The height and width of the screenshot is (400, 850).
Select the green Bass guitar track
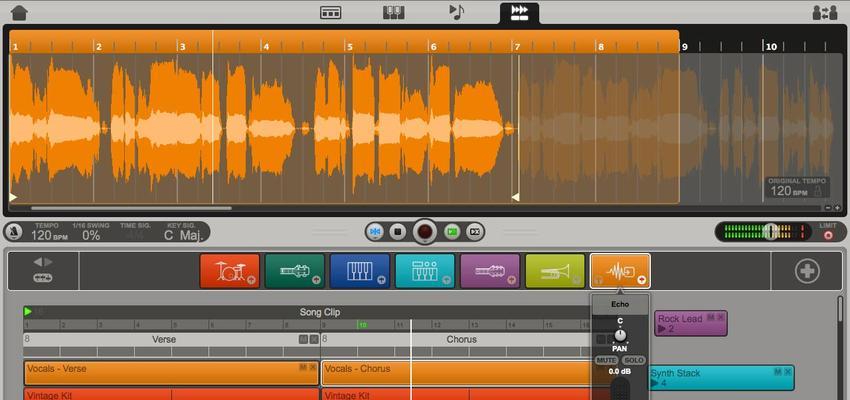[295, 271]
